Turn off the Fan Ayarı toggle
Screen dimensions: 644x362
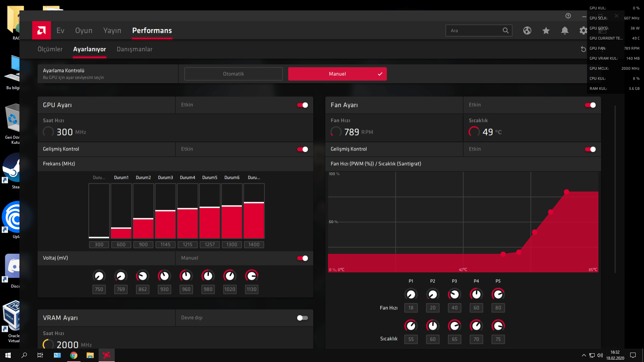[x=590, y=105]
